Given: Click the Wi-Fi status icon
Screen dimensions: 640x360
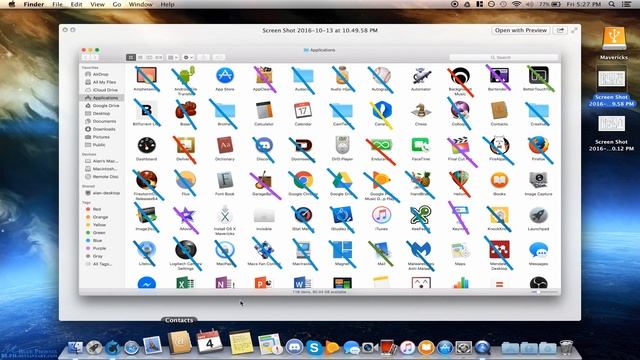Looking at the screenshot, I should click(x=517, y=4).
